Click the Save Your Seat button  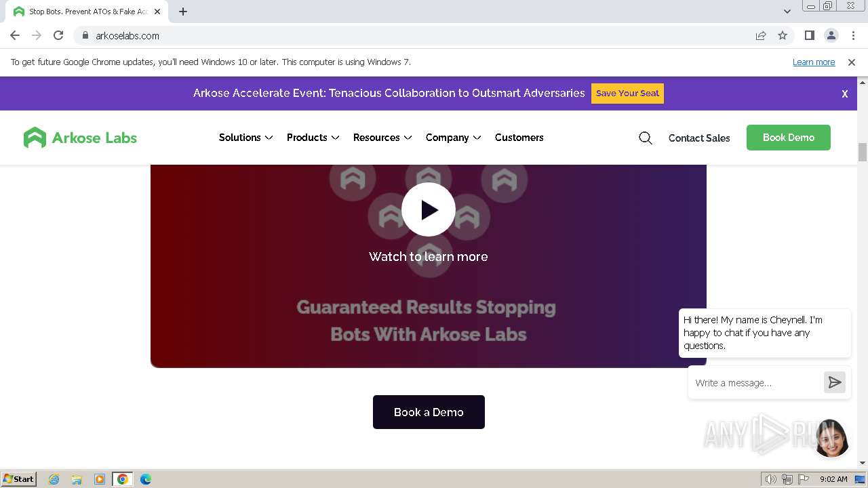(627, 94)
